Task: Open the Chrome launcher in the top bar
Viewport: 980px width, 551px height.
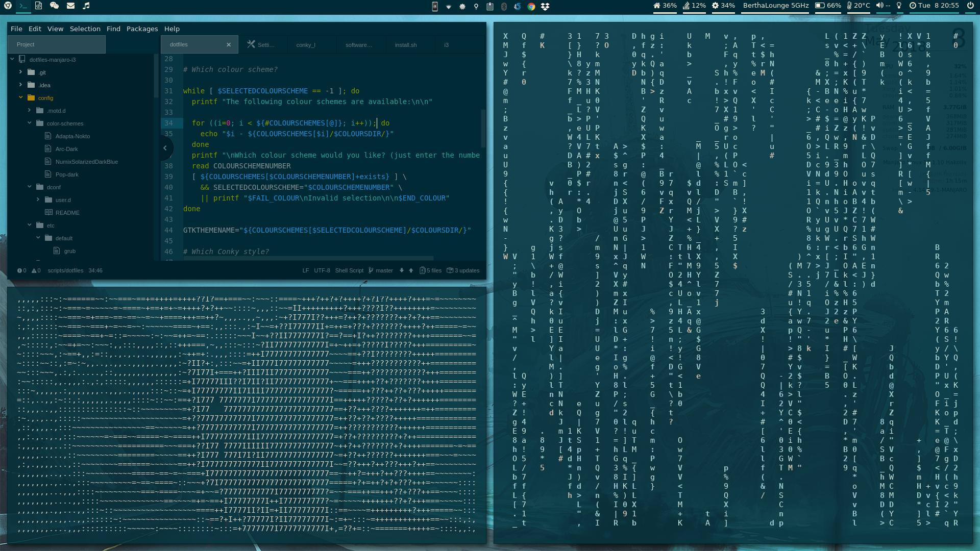Action: click(8, 6)
